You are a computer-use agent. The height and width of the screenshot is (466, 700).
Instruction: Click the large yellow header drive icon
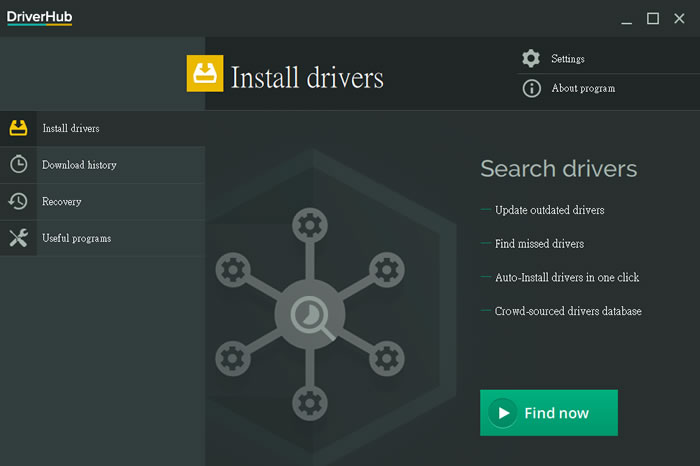coord(205,75)
